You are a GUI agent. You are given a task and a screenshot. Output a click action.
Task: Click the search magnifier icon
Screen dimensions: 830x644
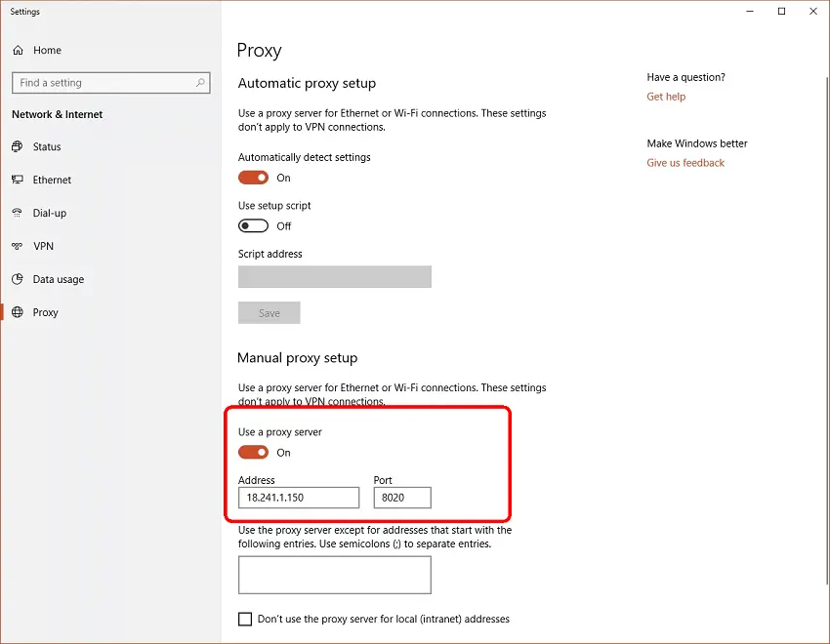click(200, 83)
